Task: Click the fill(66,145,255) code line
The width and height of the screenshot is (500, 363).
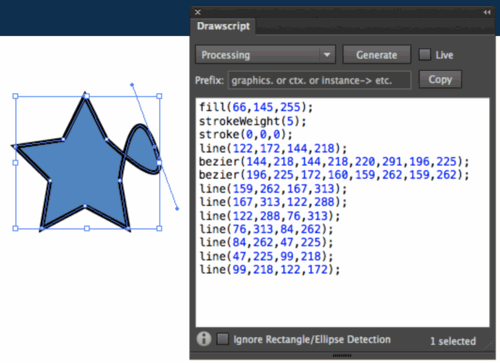Action: [256, 107]
